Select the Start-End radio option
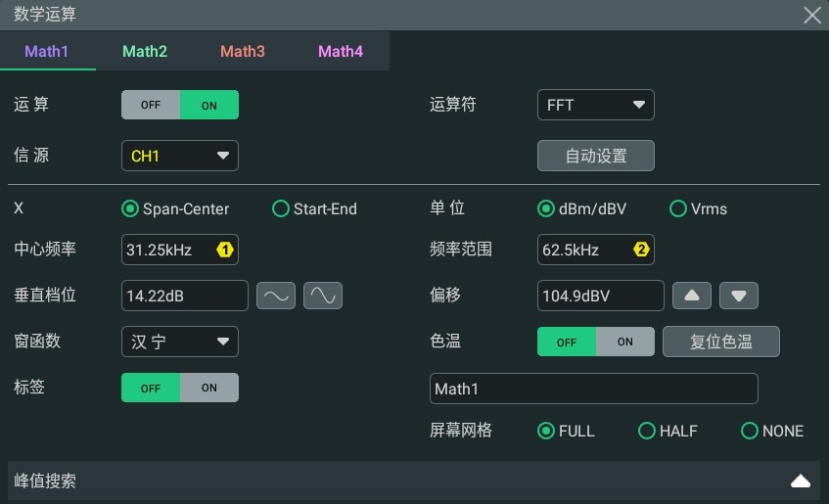 314,208
